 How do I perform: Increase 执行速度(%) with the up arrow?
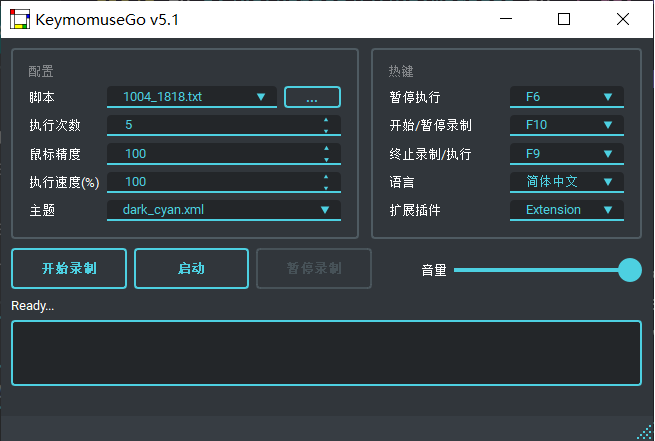tap(326, 177)
